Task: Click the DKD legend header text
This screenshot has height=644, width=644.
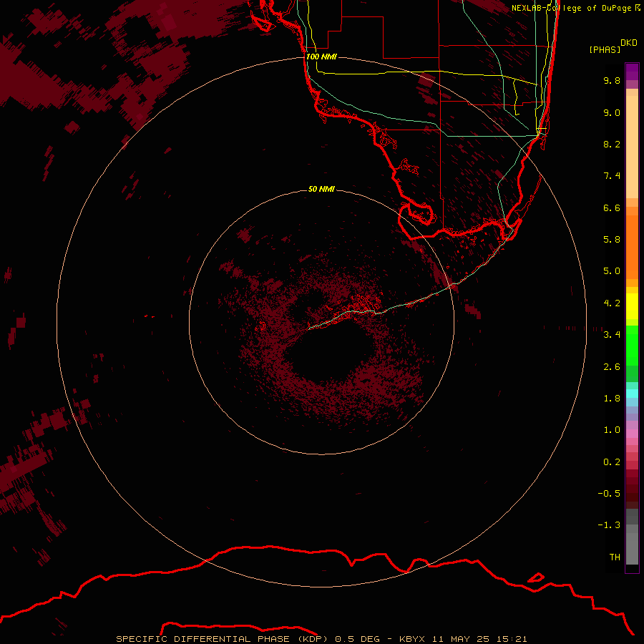Action: pyautogui.click(x=629, y=43)
